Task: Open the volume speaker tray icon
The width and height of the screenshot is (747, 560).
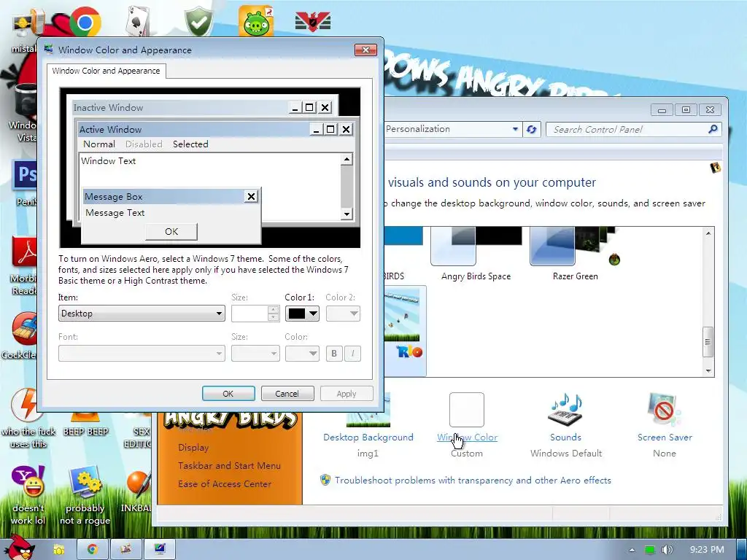Action: [667, 550]
